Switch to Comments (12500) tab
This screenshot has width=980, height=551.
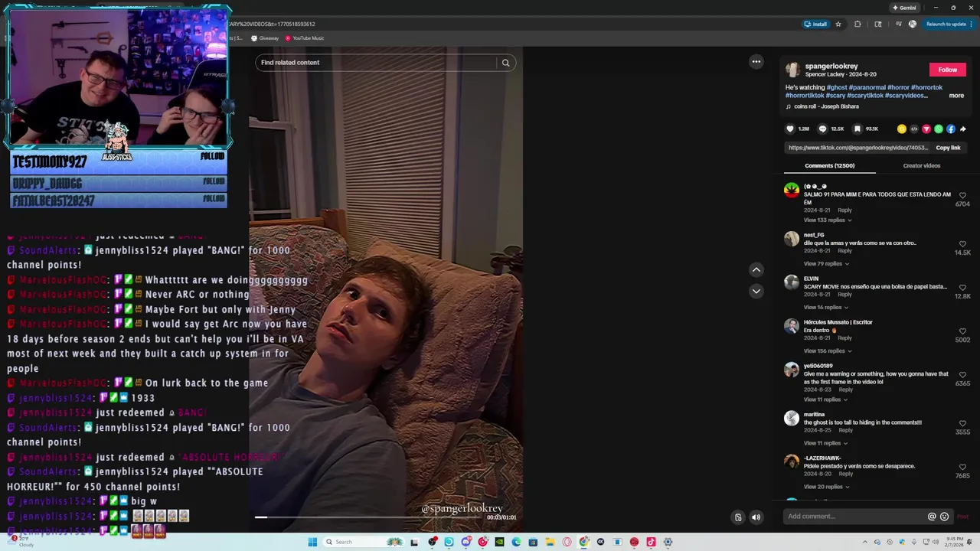(829, 165)
